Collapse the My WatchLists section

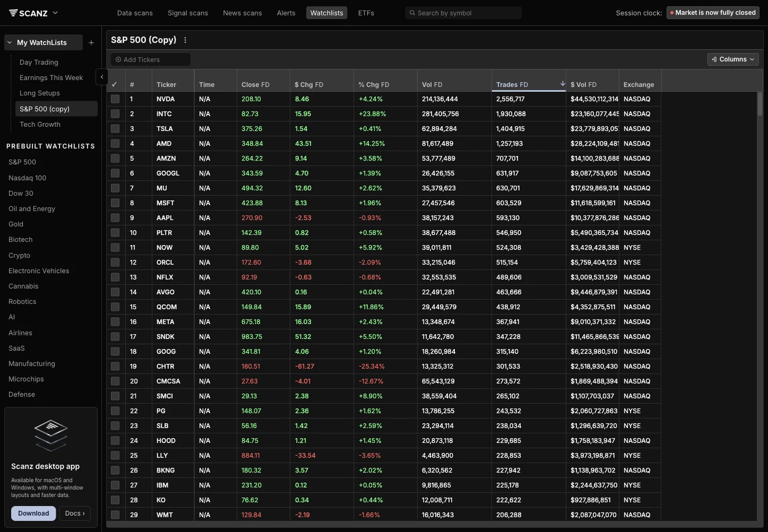10,43
